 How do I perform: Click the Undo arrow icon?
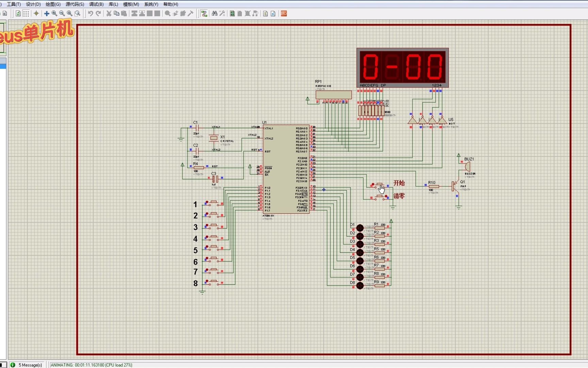coord(91,14)
